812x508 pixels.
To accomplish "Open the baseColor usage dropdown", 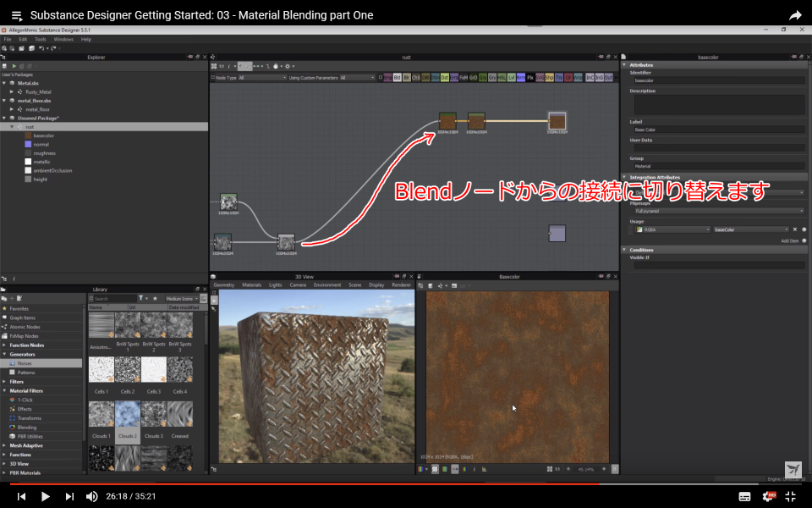I will [751, 229].
